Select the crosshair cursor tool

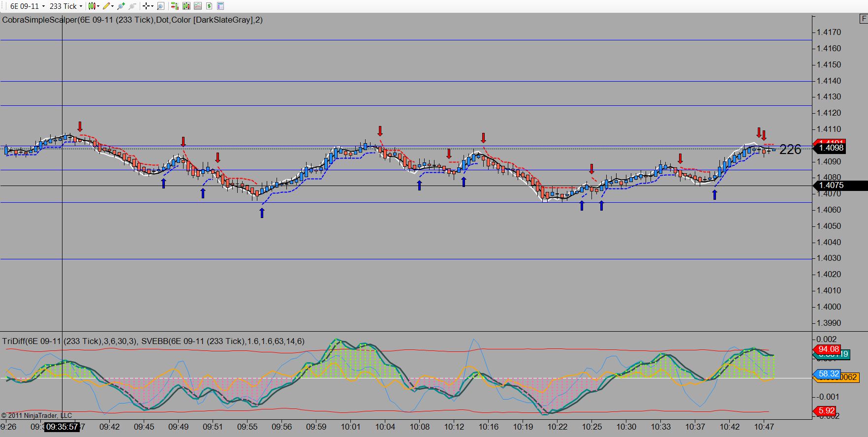[146, 6]
